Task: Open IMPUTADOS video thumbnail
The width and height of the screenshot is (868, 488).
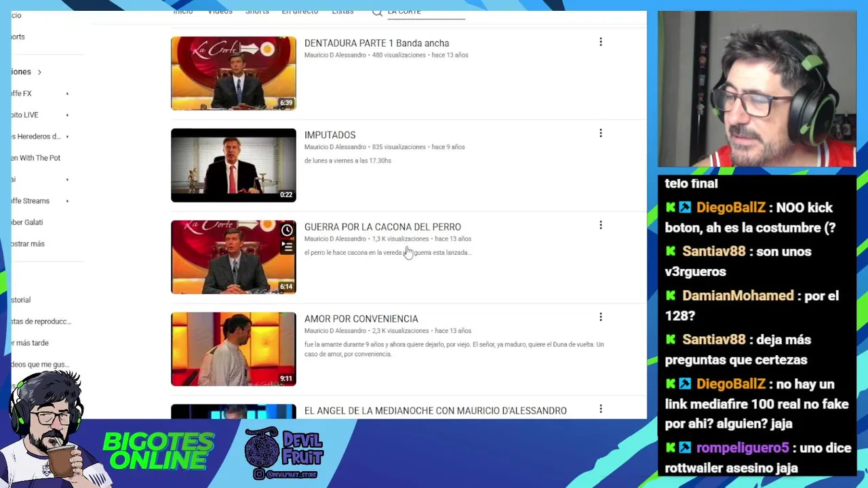Action: 233,165
